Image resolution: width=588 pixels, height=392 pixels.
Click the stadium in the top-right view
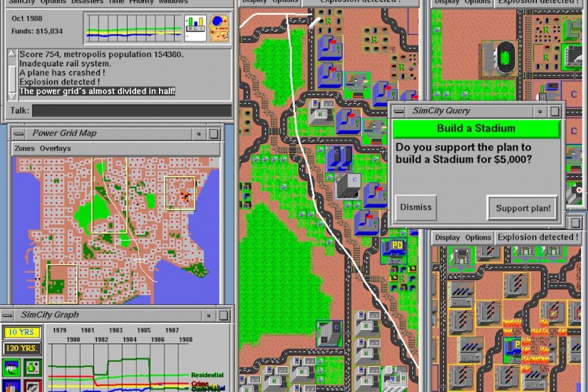498,59
